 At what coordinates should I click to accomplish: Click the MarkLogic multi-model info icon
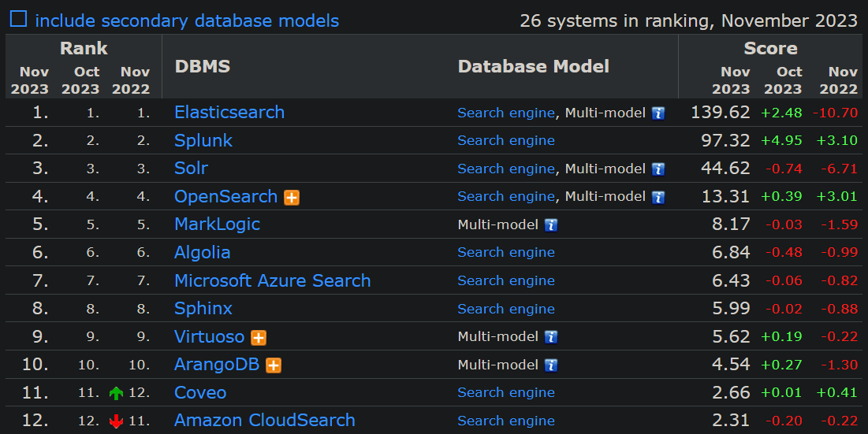coord(551,225)
